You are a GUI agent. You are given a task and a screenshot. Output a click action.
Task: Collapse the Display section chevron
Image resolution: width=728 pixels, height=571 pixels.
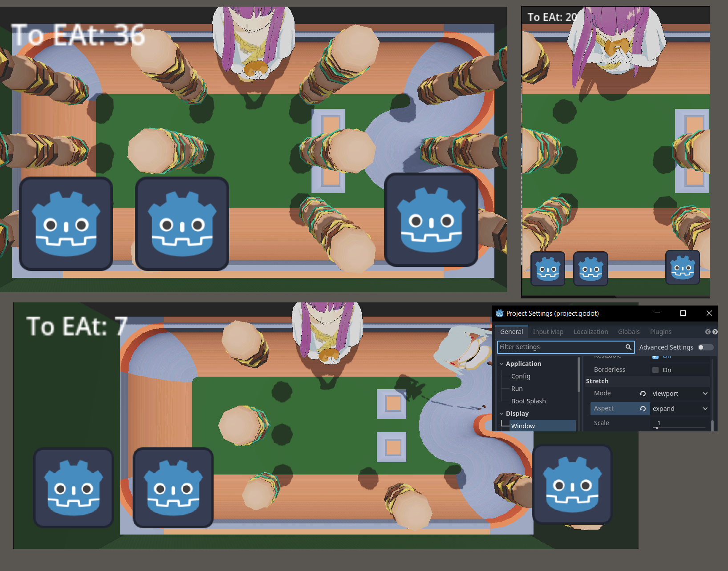tap(502, 414)
